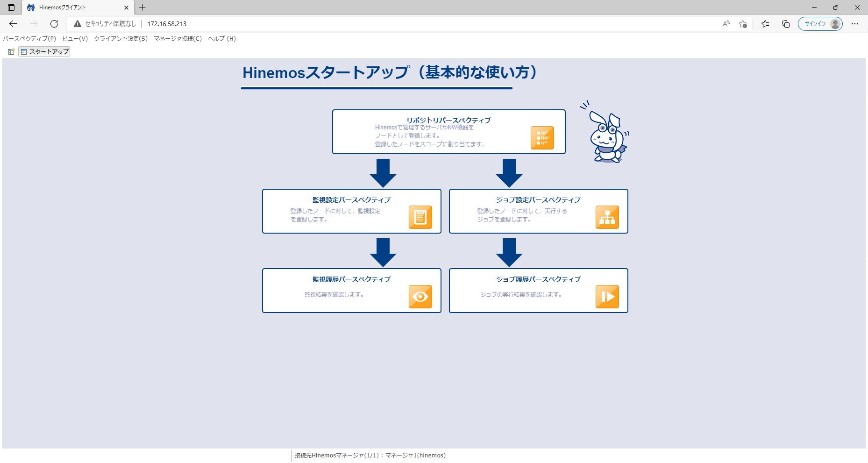Click the 監視設定パースペクティブ card title

point(351,199)
